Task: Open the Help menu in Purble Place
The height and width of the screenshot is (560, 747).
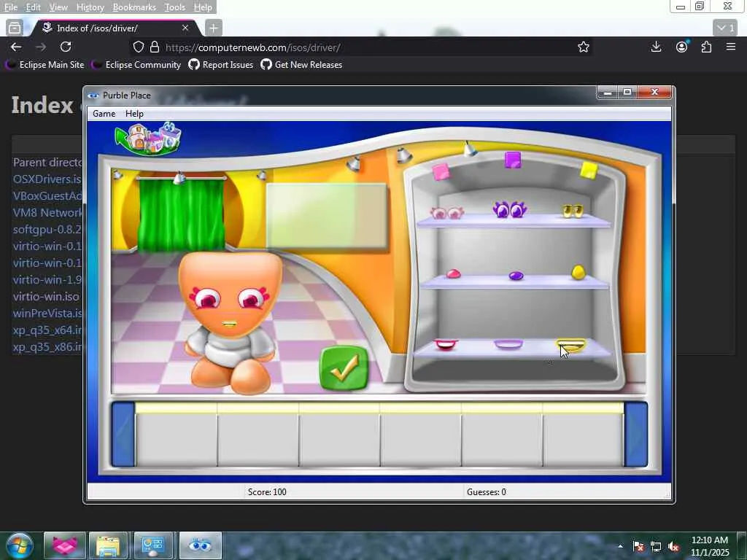Action: [x=134, y=113]
